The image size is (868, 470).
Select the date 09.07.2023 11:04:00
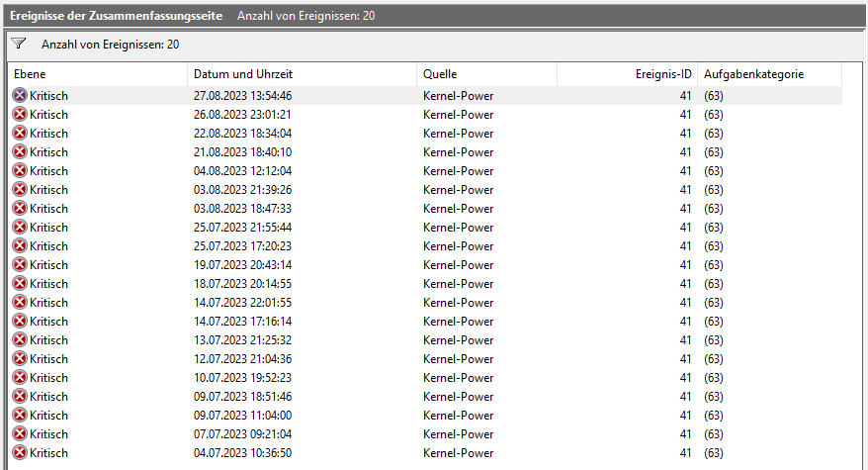[242, 417]
